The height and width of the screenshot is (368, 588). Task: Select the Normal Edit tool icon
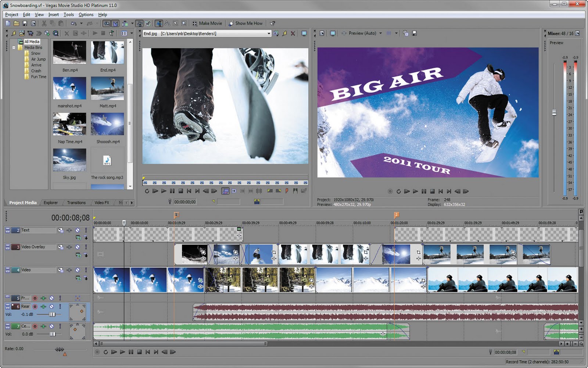(159, 23)
